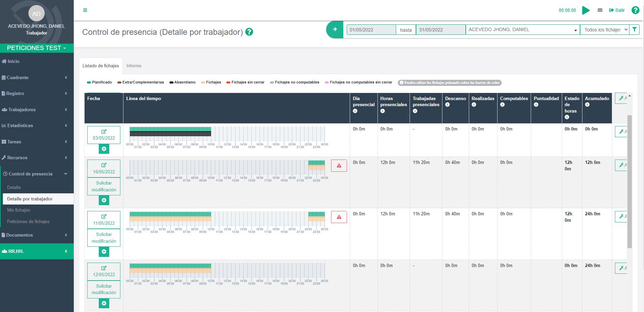Viewport: 644px width, 312px height.
Task: Log out using the Salir link
Action: pos(617,10)
